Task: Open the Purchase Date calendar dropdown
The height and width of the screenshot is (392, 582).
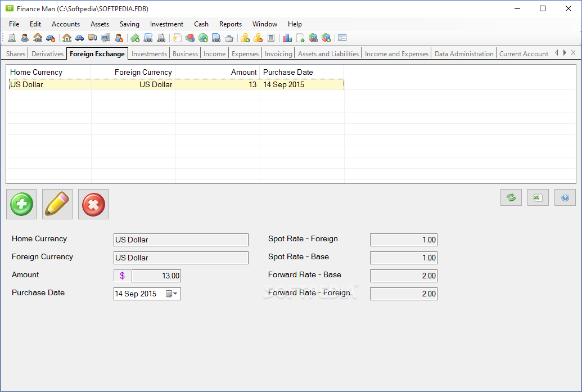Action: coord(172,294)
